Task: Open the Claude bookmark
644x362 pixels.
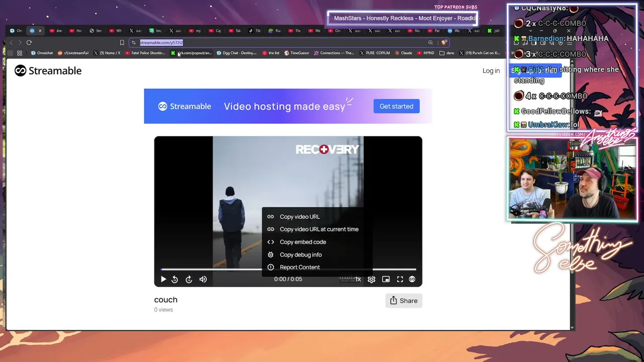Action: [x=404, y=53]
